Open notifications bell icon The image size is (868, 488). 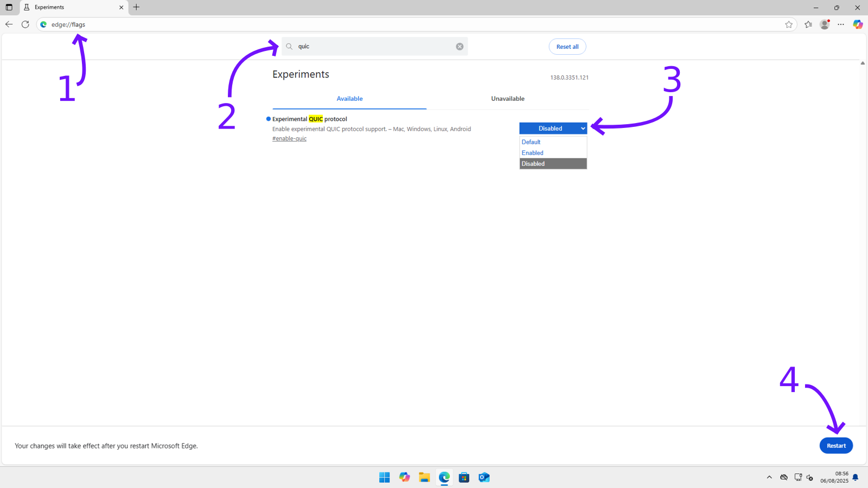point(856,477)
